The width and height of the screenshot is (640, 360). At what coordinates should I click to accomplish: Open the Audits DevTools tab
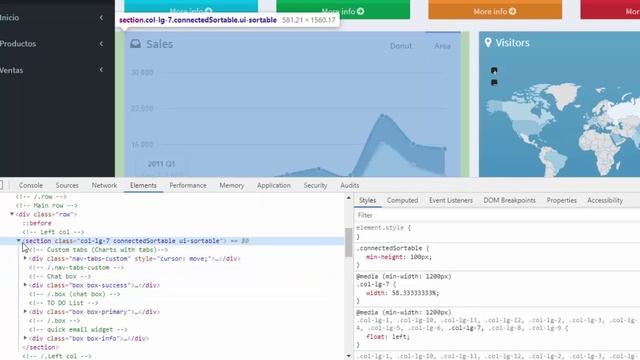coord(350,185)
